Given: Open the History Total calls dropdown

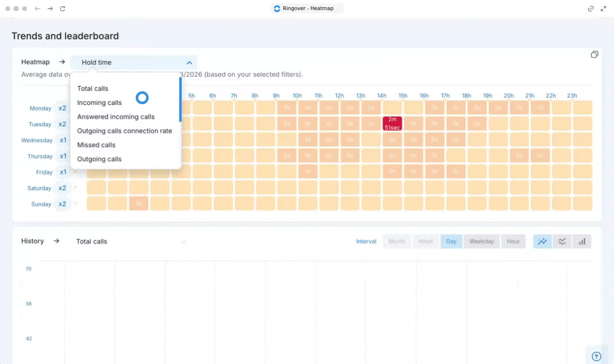Looking at the screenshot, I should point(131,241).
